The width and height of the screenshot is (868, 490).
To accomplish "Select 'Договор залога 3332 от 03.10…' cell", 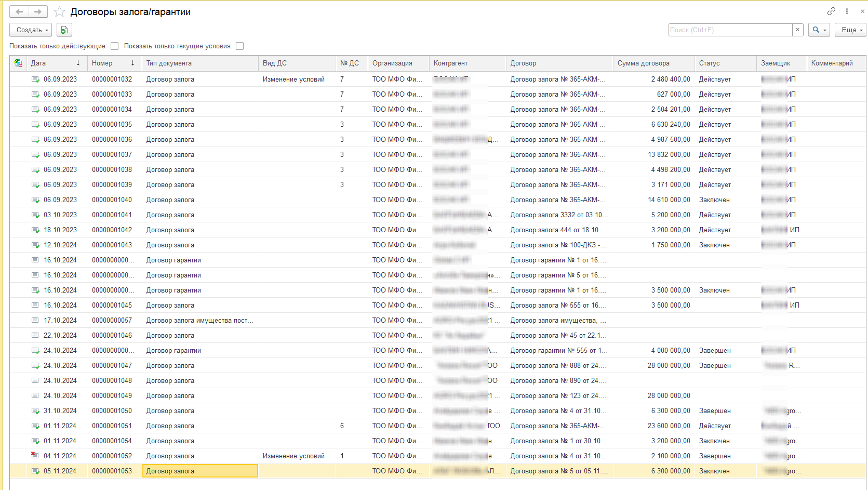I will coord(559,215).
